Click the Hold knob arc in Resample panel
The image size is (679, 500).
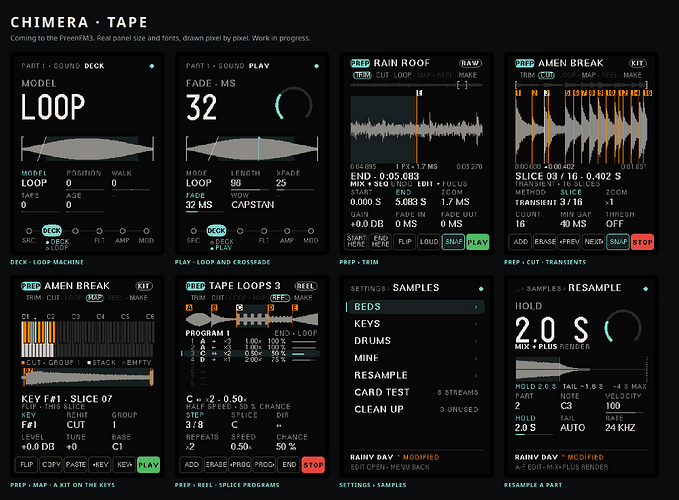[623, 326]
